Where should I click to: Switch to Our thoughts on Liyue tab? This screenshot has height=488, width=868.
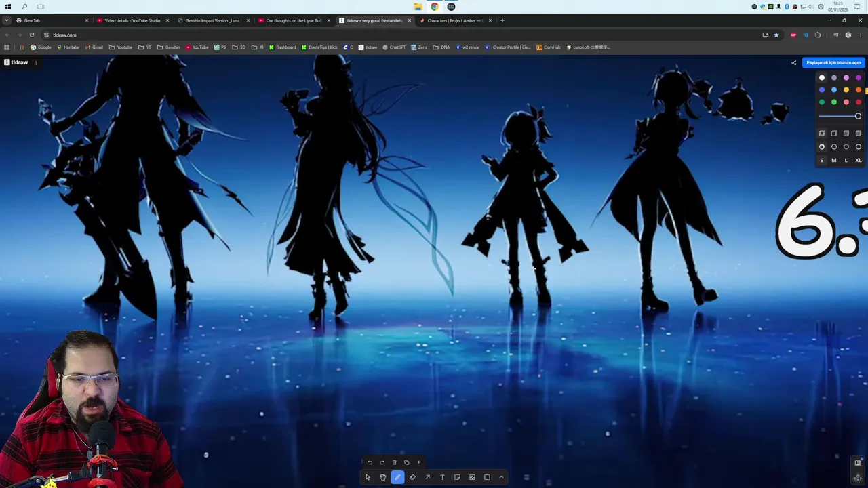[x=293, y=20]
